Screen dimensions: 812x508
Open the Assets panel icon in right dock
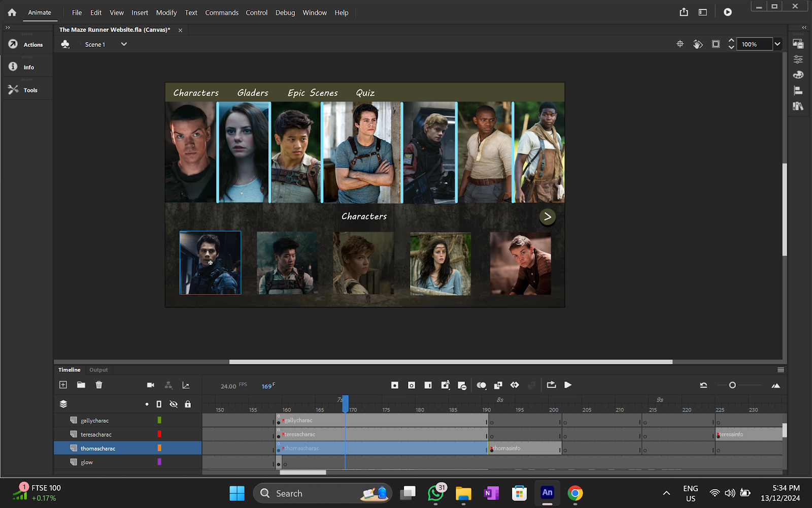pos(798,44)
